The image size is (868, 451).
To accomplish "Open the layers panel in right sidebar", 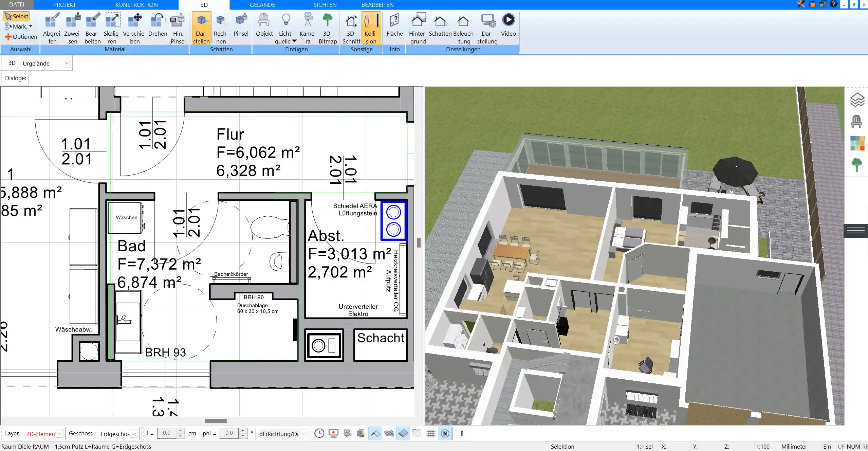I will point(857,100).
